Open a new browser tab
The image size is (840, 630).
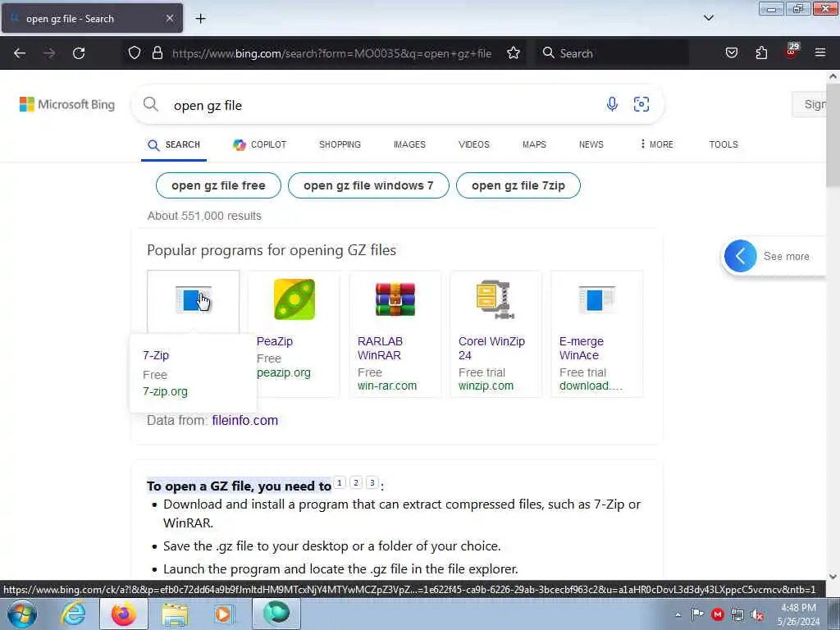(x=200, y=19)
